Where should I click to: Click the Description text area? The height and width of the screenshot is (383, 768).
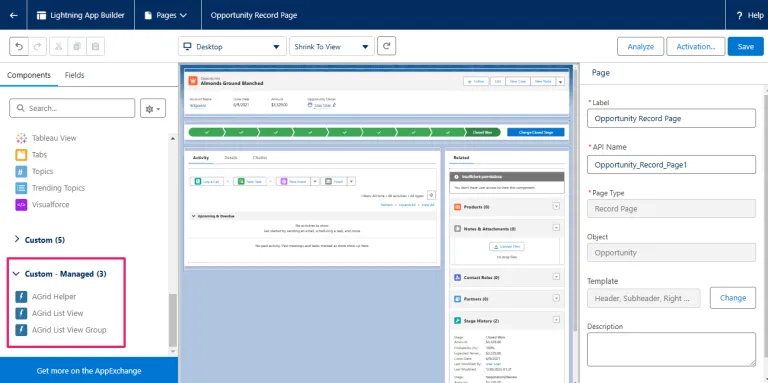(672, 349)
